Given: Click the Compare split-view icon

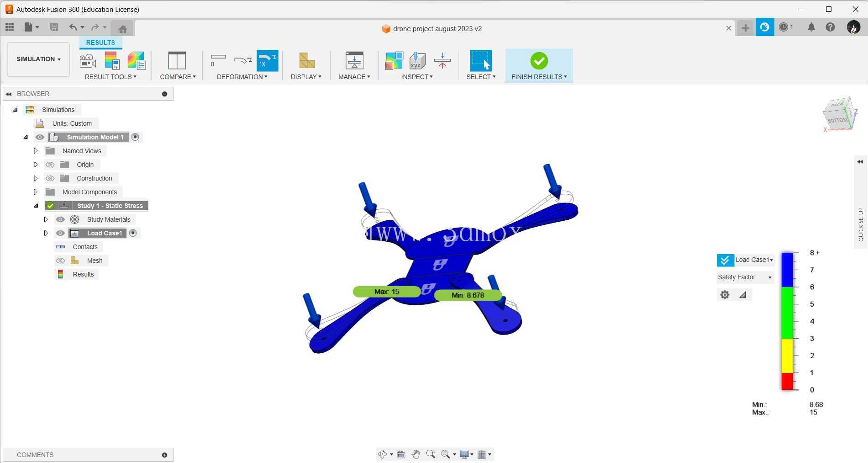Looking at the screenshot, I should tap(177, 60).
